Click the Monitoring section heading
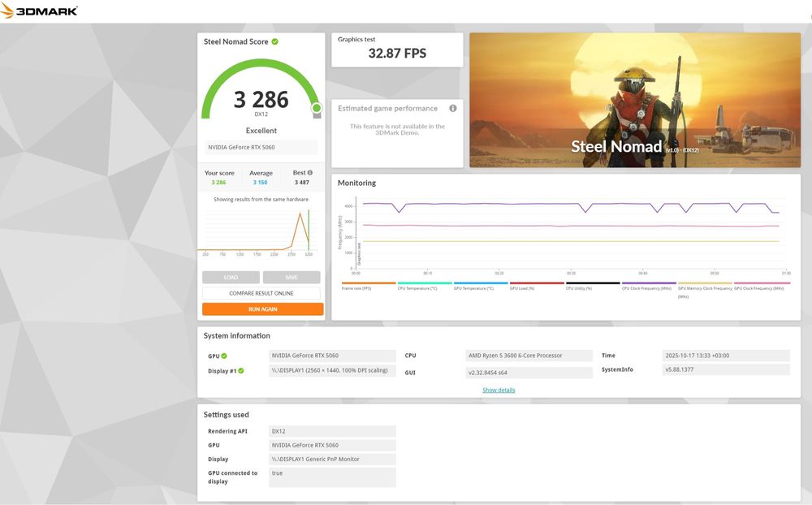812x505 pixels. [356, 183]
